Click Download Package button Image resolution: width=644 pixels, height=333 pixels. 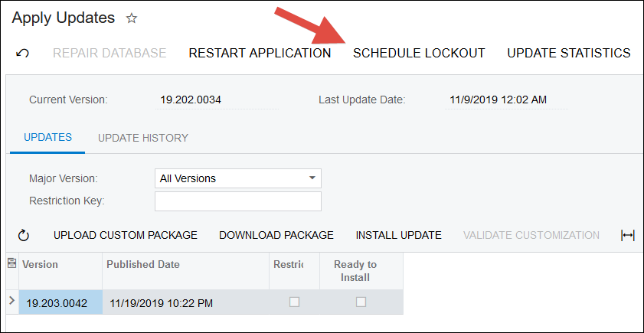point(276,235)
